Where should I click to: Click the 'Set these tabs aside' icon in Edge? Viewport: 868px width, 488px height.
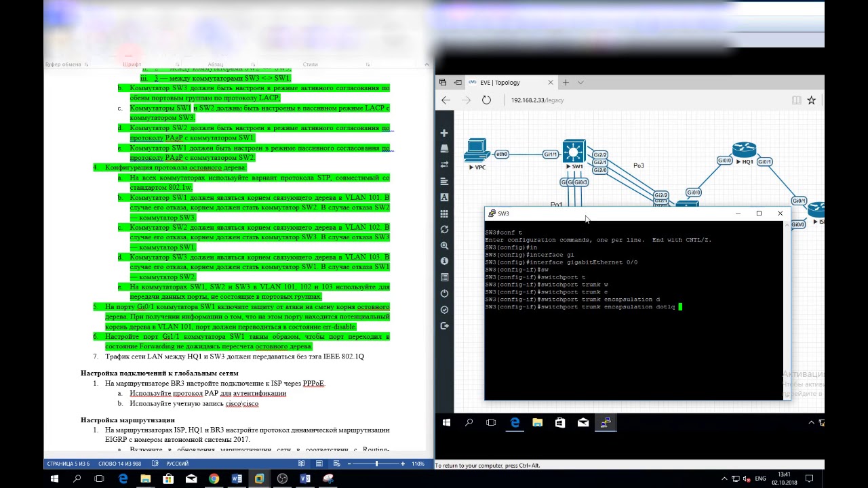coord(458,83)
